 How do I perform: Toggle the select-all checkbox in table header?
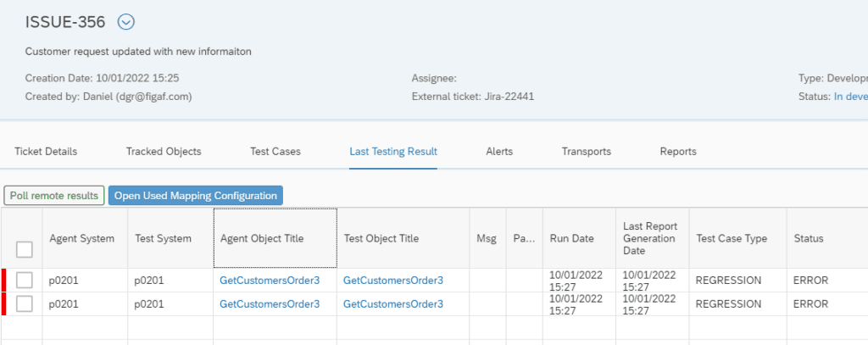coord(25,249)
